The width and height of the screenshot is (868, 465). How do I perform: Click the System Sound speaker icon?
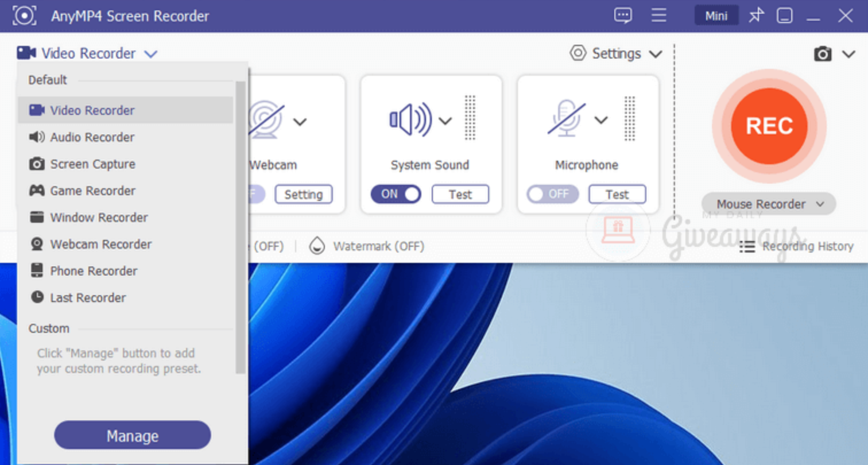410,120
